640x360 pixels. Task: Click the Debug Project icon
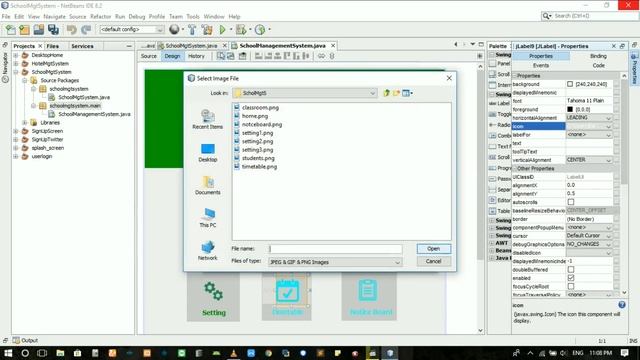(241, 29)
